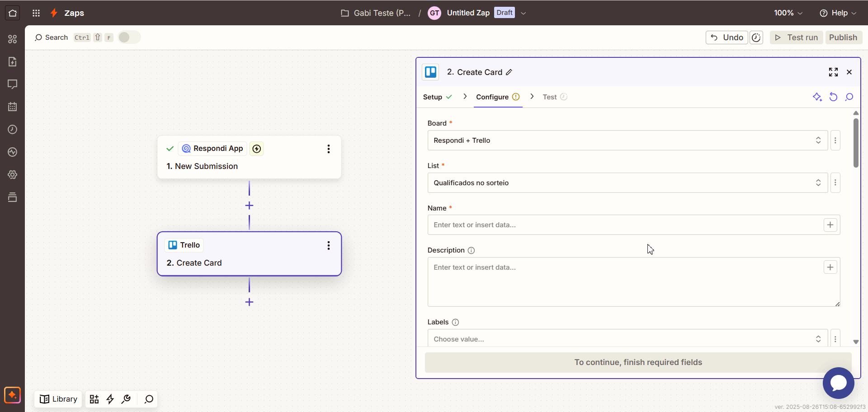The image size is (868, 412).
Task: Add a step between trigger and Trello
Action: [x=249, y=206]
